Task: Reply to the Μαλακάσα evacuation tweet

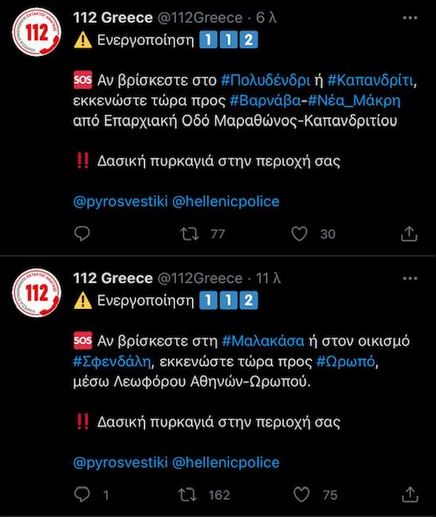Action: point(82,494)
